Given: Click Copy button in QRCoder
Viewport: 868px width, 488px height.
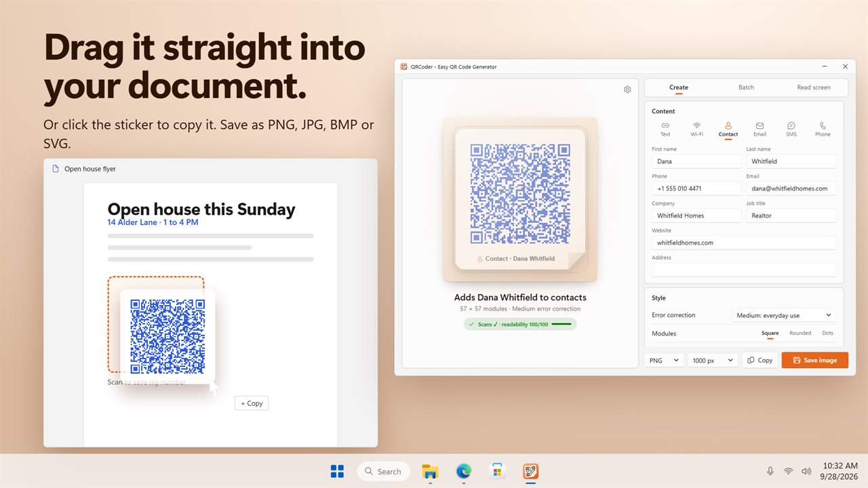Looking at the screenshot, I should [759, 361].
